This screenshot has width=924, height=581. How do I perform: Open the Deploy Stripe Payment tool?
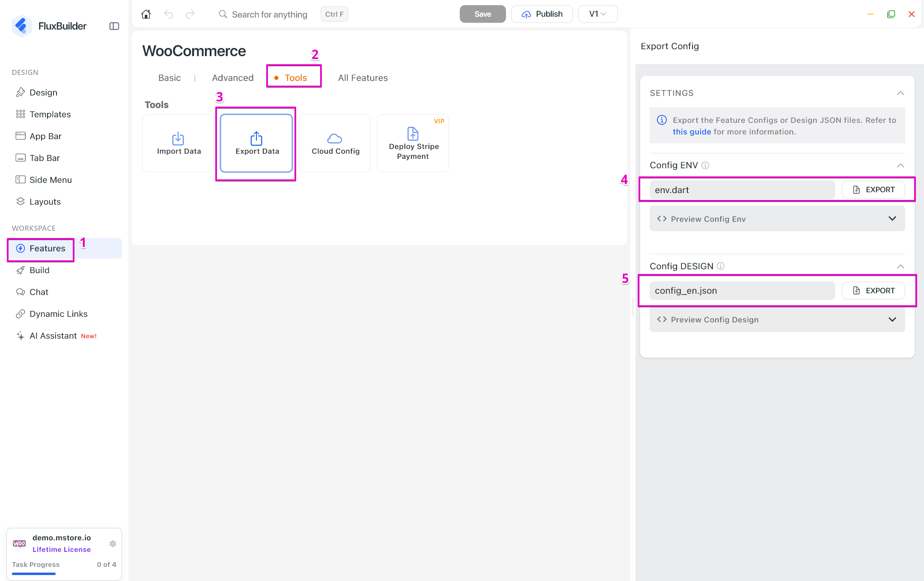413,143
